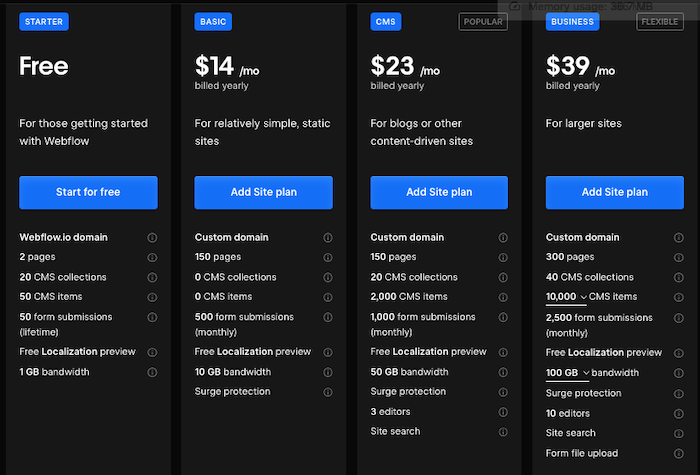Show info for Basic plan's Custom domain
Screen dimensions: 700x475
click(328, 238)
